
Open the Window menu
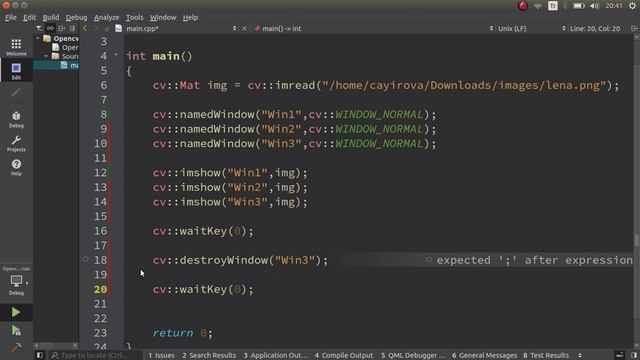(163, 17)
